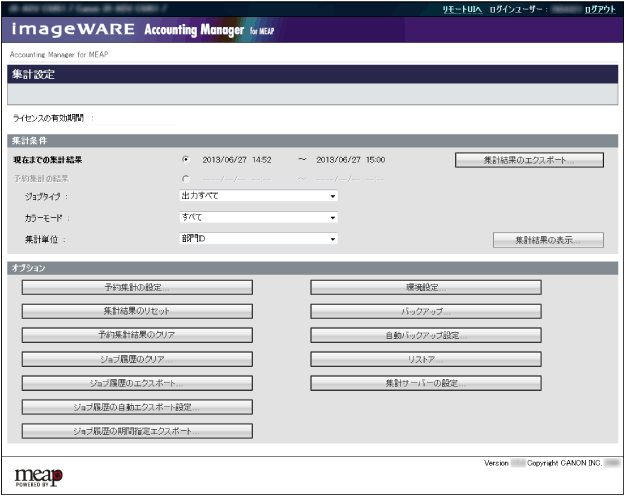Open the 環境設定 options
The width and height of the screenshot is (625, 496).
425,287
